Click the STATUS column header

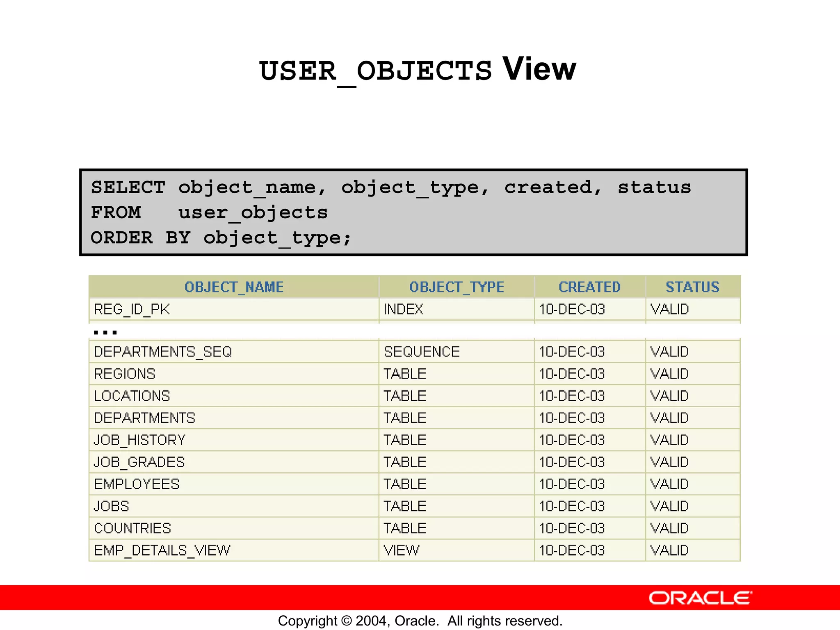click(692, 287)
